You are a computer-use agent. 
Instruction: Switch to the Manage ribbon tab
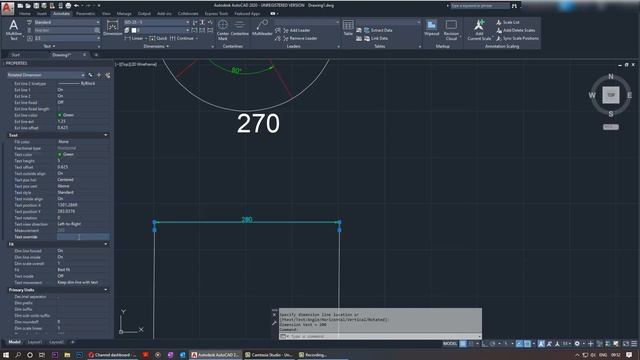[124, 13]
